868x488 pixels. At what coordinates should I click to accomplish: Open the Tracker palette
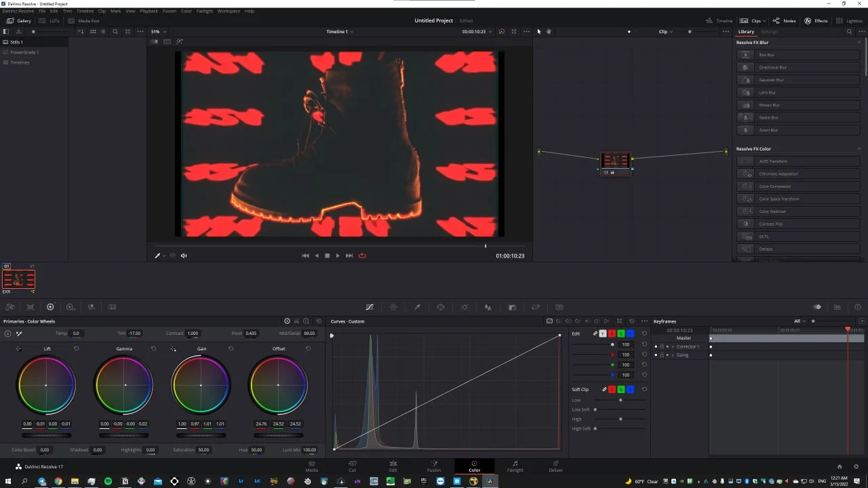pos(465,307)
